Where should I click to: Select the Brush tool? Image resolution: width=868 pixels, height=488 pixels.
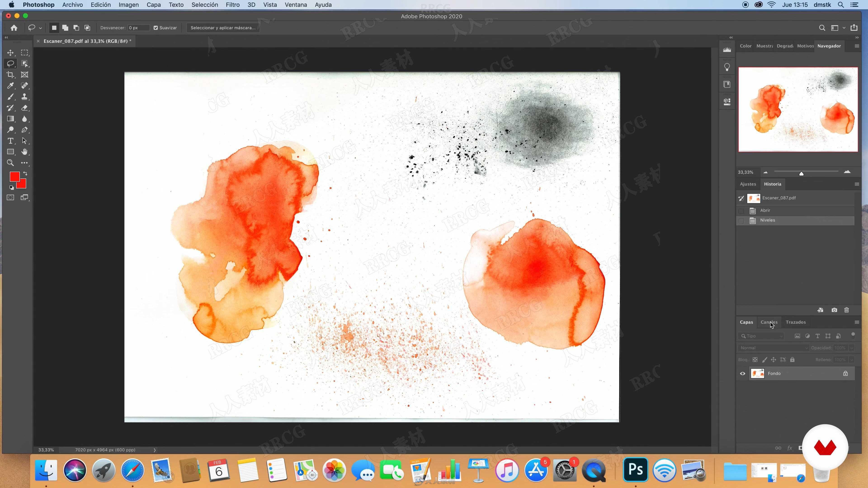point(10,97)
